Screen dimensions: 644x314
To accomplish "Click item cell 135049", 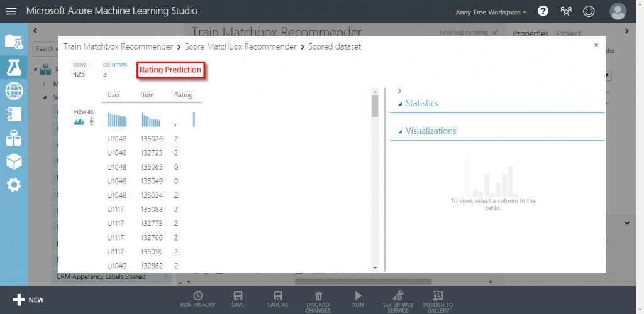I will pyautogui.click(x=152, y=181).
